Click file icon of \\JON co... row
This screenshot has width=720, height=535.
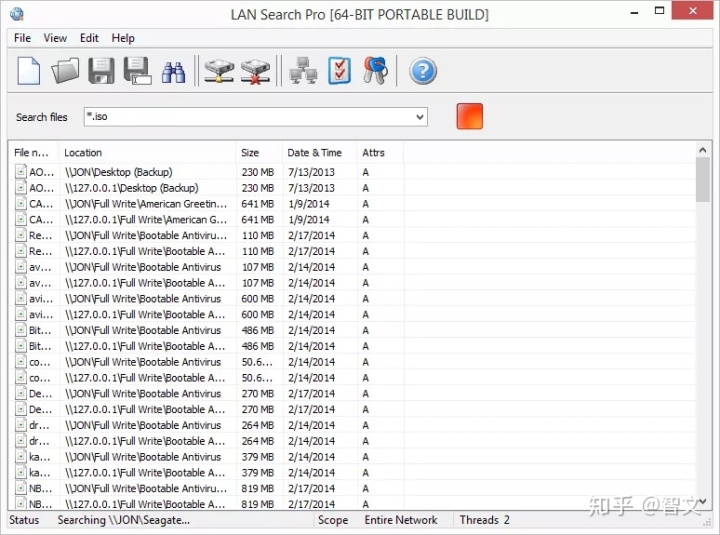click(x=21, y=361)
